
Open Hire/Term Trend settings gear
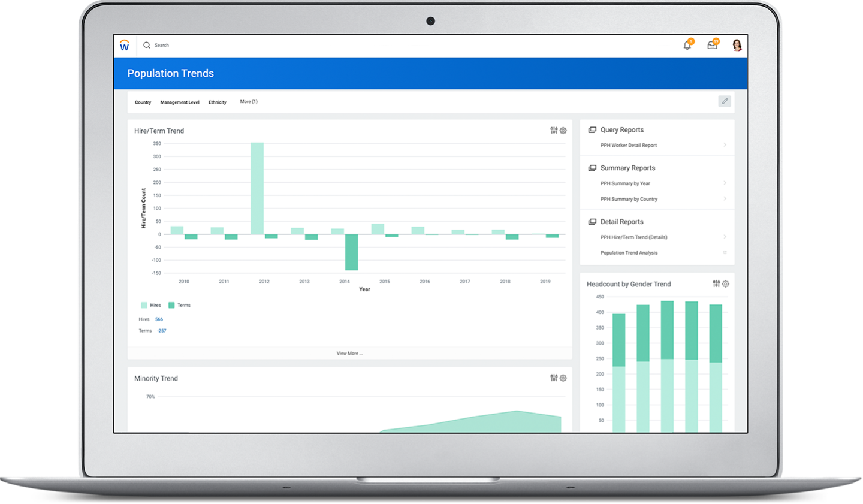[563, 130]
